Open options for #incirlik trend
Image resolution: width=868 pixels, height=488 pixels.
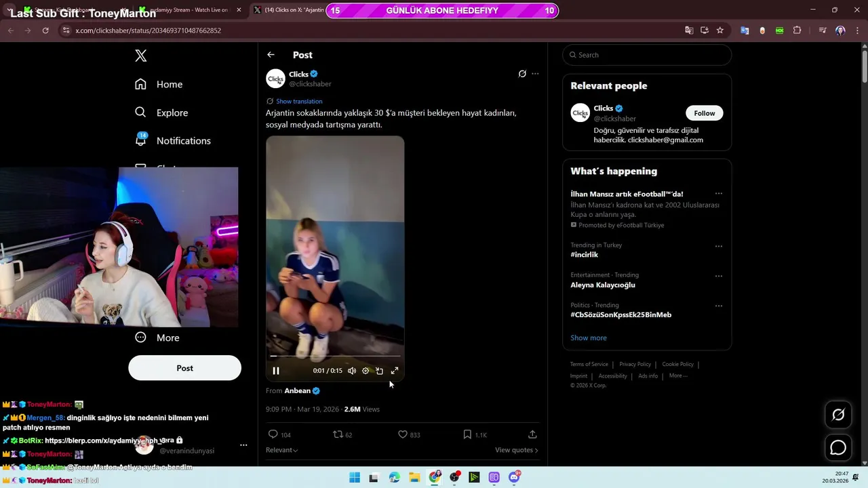point(719,246)
